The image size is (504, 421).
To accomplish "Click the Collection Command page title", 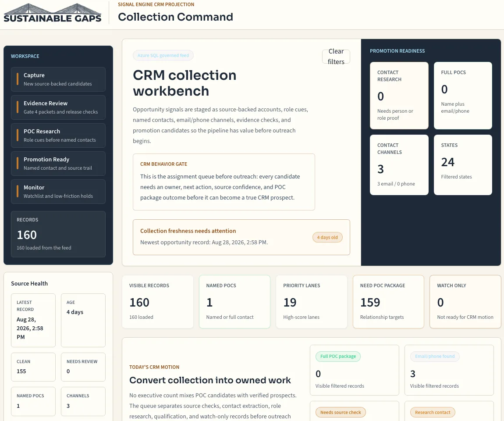I will 175,17.
